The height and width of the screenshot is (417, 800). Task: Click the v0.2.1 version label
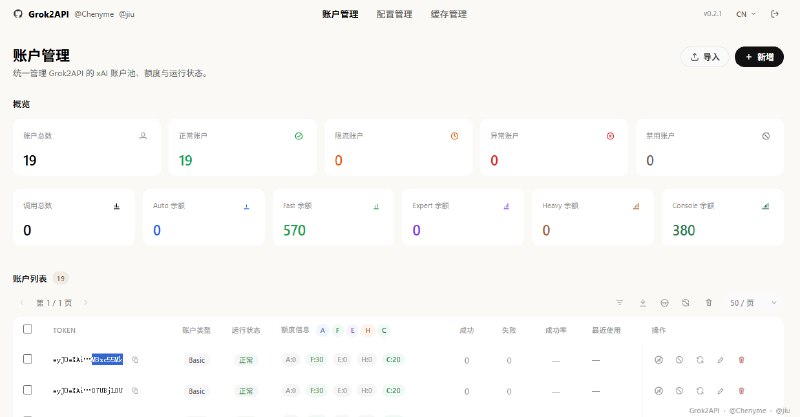click(x=712, y=14)
